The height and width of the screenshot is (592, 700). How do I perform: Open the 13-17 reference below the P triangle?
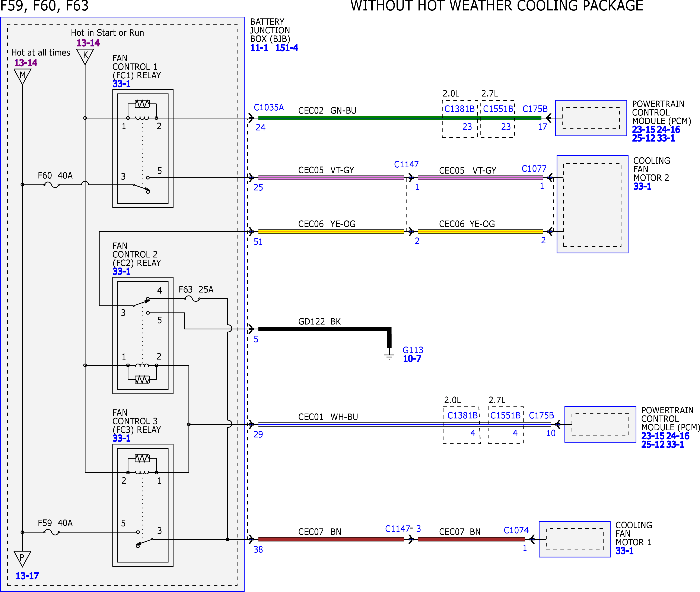click(27, 576)
